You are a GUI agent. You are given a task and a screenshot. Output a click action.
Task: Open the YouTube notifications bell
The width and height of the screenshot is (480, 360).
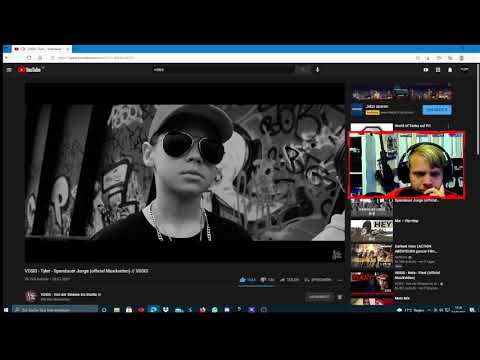[x=450, y=70]
